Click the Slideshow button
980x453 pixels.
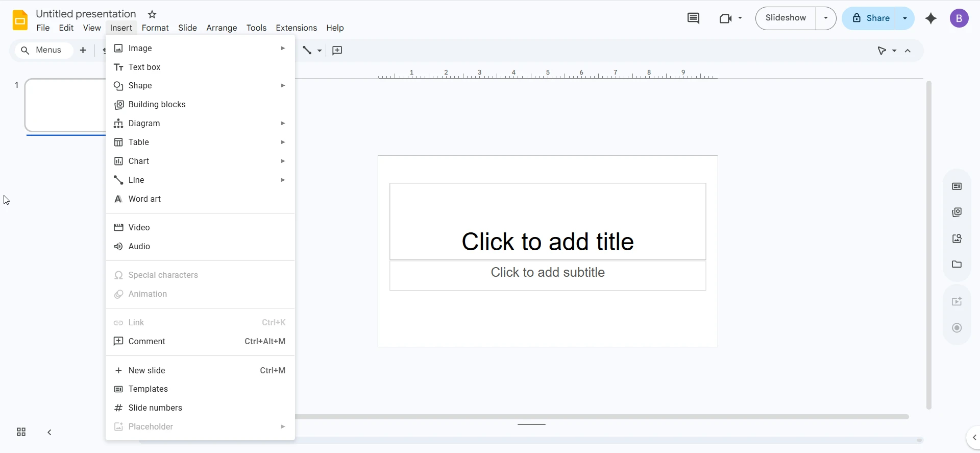(786, 18)
